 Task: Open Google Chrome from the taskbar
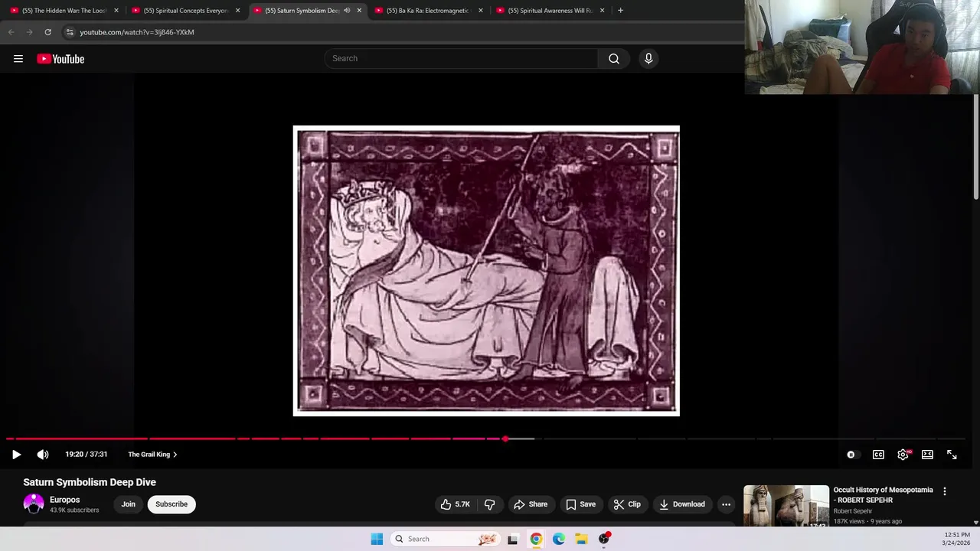(x=536, y=539)
